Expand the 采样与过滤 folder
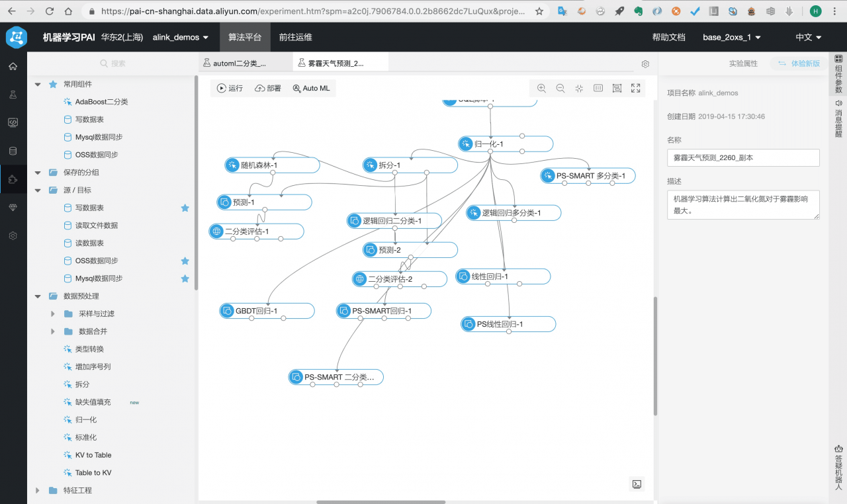847x504 pixels. [53, 314]
